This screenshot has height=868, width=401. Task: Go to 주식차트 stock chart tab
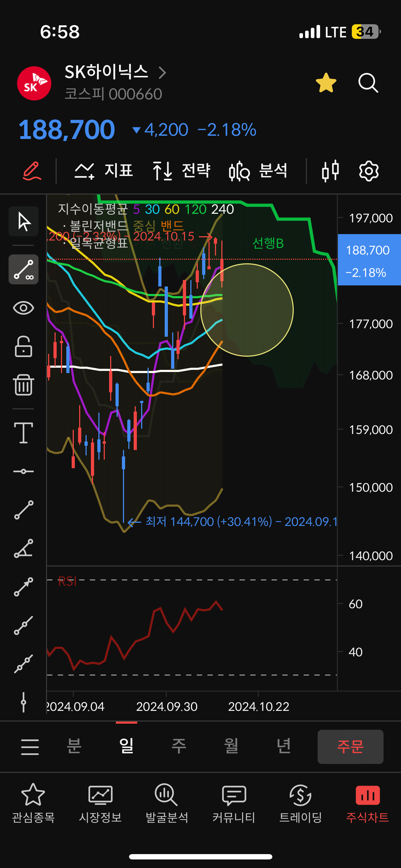(x=367, y=804)
